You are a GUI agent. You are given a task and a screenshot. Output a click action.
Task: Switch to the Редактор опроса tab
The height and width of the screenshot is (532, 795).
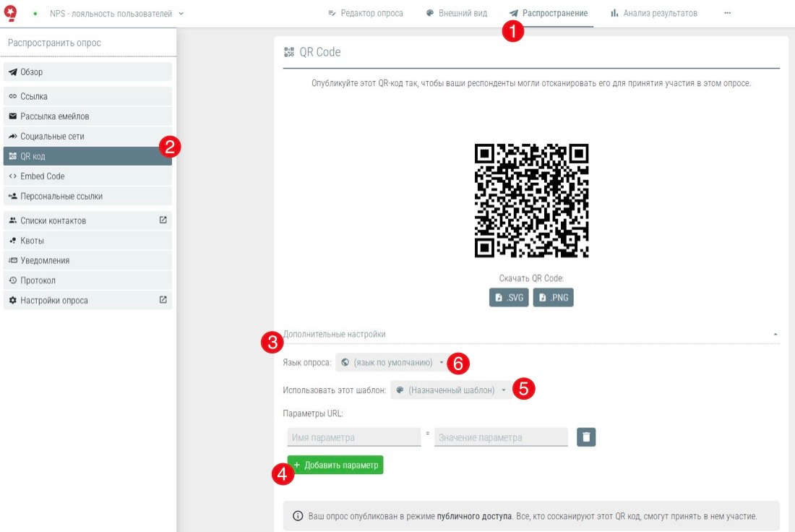[x=366, y=13]
